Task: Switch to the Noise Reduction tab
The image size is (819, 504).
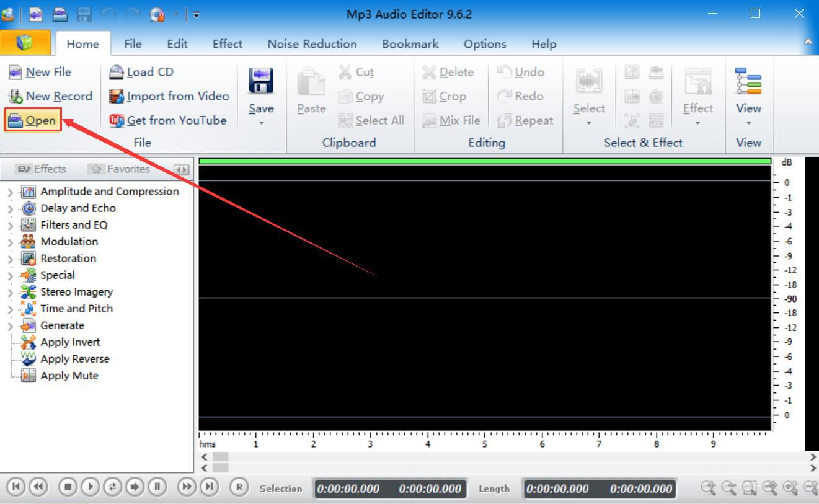Action: (312, 44)
